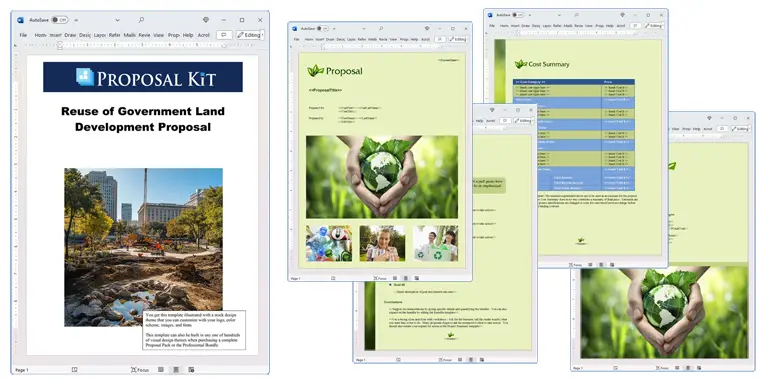The image size is (760, 380).
Task: Switch to Read Mode in the Reuse of Government Land window
Action: (x=160, y=370)
